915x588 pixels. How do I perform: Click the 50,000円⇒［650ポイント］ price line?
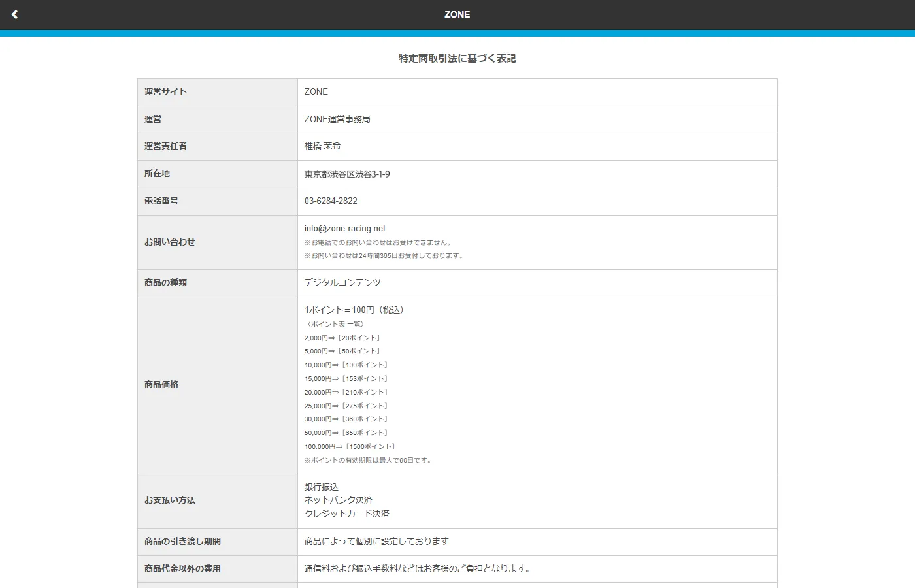coord(347,433)
